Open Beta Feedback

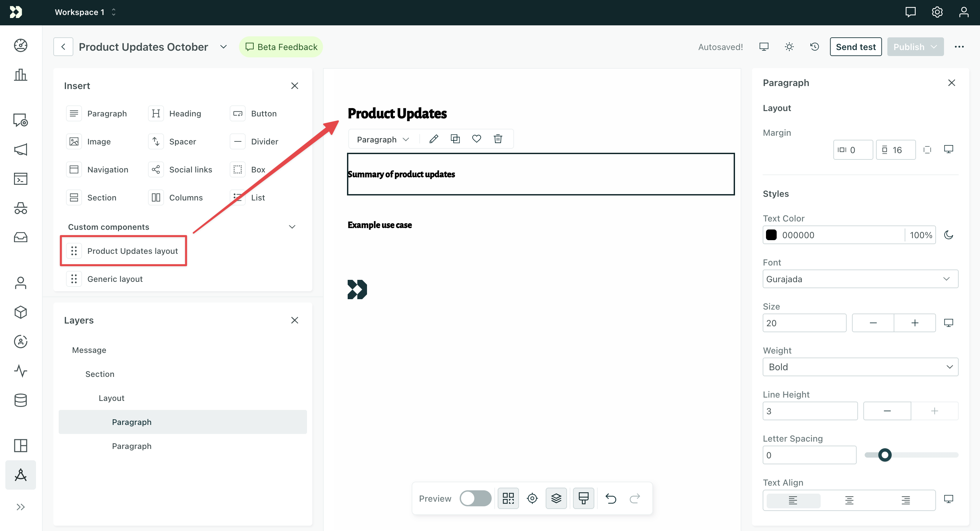click(281, 46)
